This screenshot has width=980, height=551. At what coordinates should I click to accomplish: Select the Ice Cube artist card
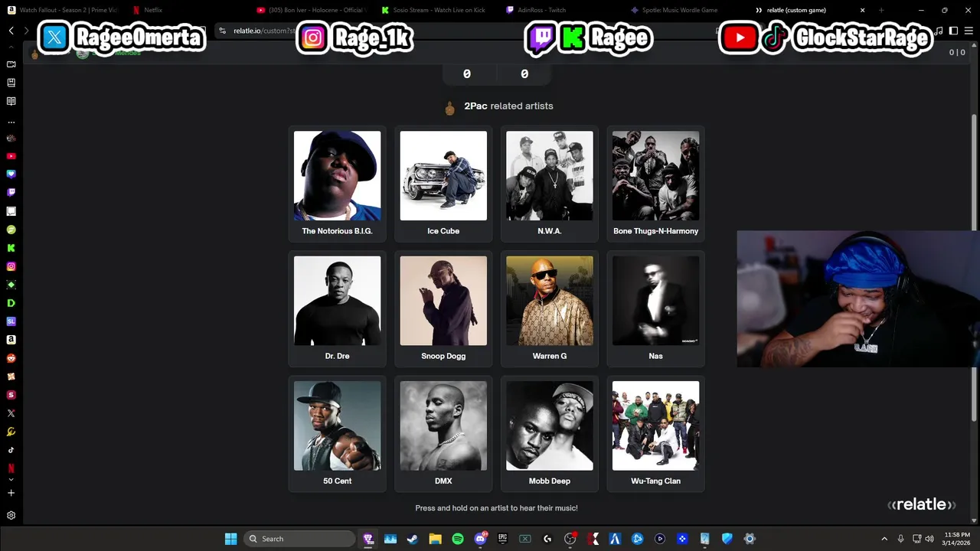tap(443, 184)
